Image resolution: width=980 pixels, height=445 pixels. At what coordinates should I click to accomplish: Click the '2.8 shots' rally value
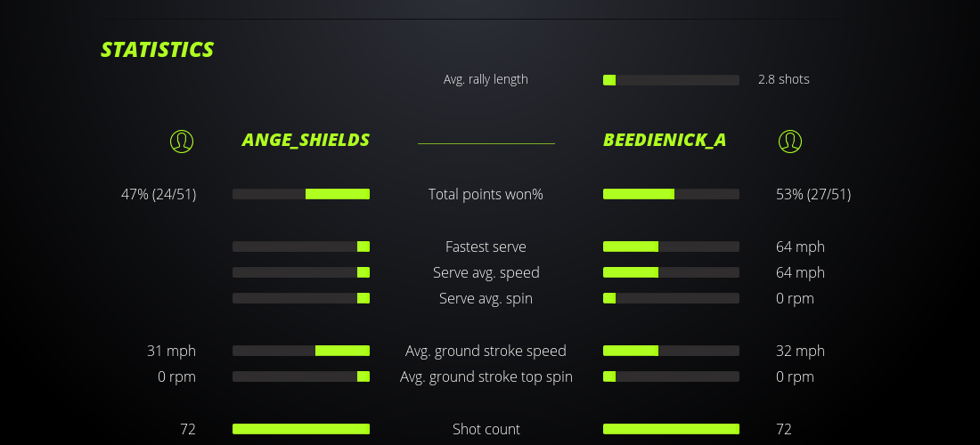784,79
